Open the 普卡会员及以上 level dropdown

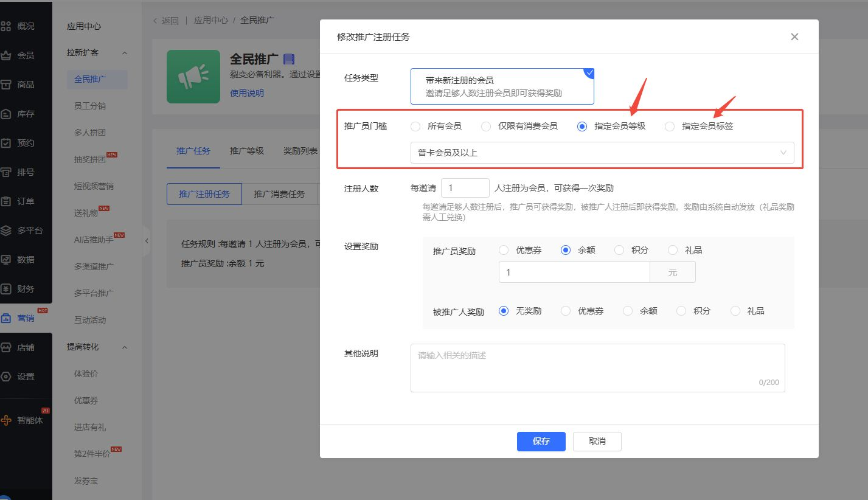tap(602, 153)
